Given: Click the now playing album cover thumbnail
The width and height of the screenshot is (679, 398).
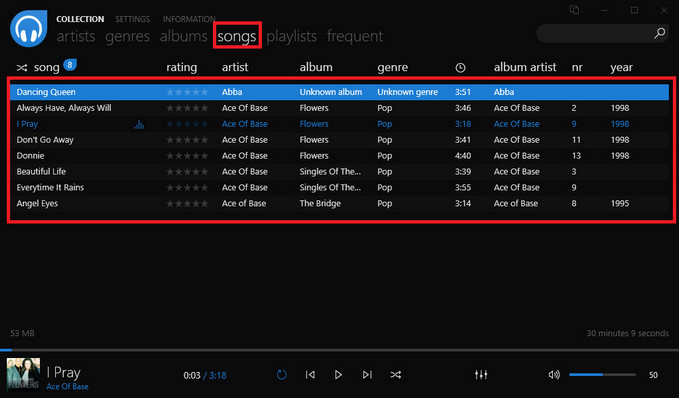Looking at the screenshot, I should click(x=23, y=374).
